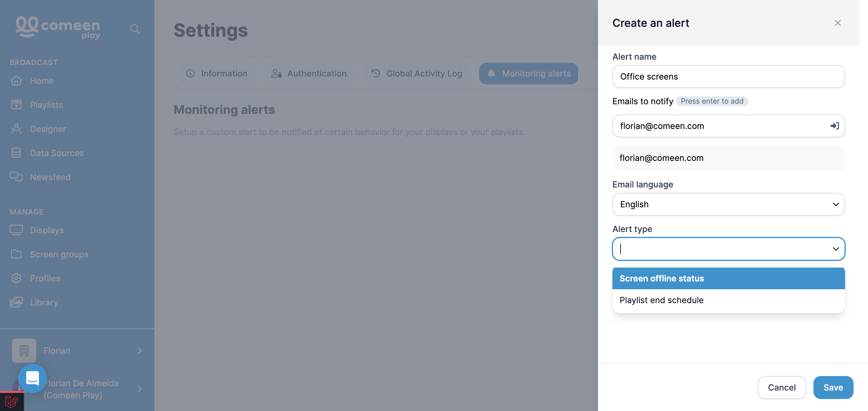Click the Data Sources database icon

point(16,153)
